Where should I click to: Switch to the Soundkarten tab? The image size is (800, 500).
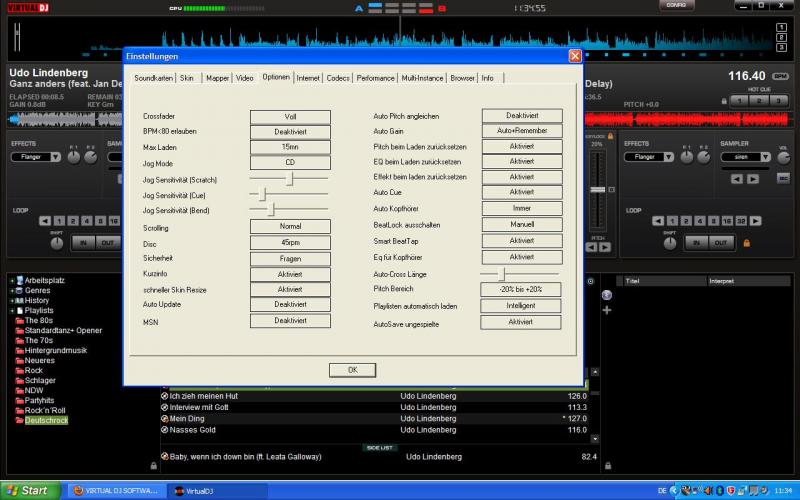coord(154,78)
